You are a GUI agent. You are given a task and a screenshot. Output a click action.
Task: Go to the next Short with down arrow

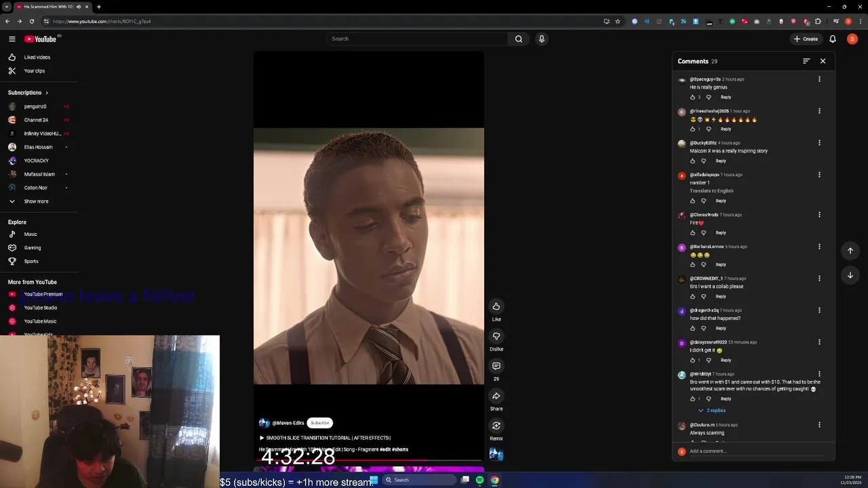point(850,275)
